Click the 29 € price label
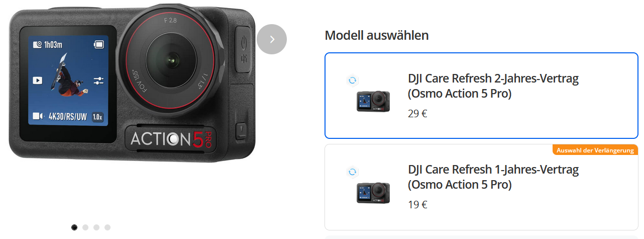The height and width of the screenshot is (239, 644). (x=417, y=114)
